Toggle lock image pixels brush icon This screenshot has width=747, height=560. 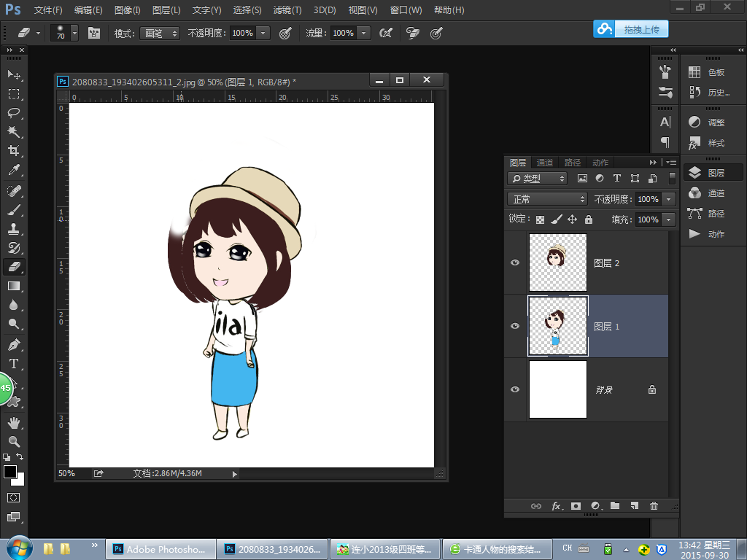556,219
